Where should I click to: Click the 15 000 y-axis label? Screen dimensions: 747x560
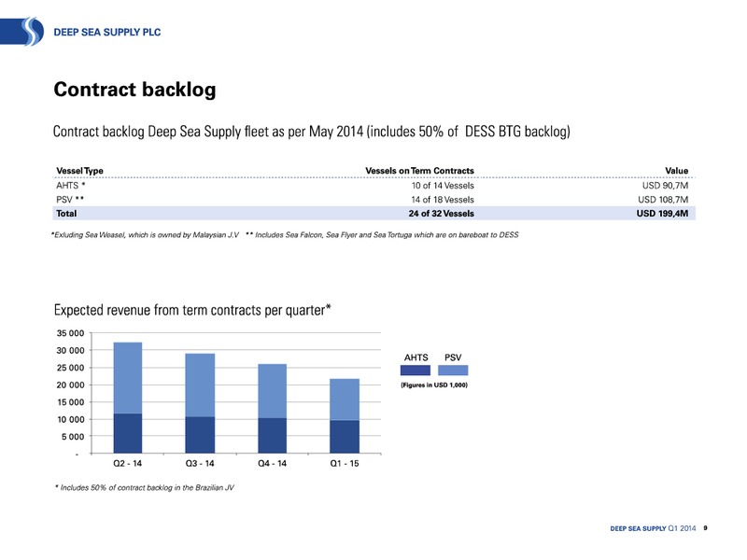pos(71,402)
